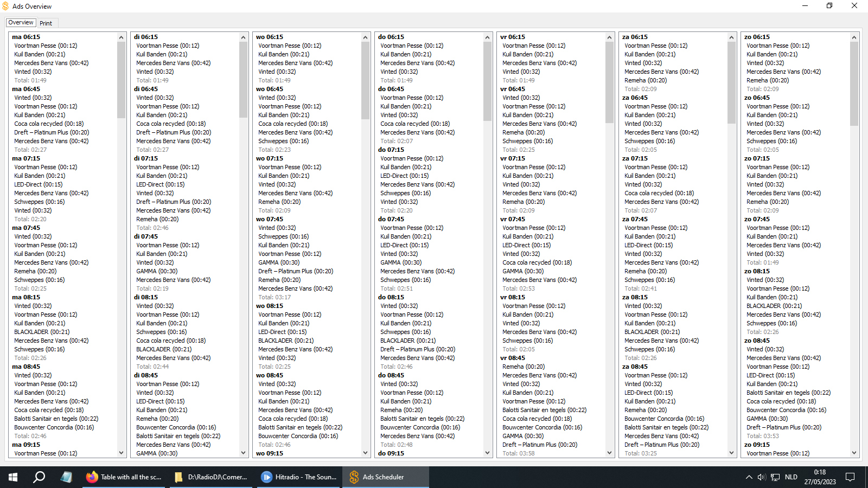Open the notification center icon
Viewport: 868px width, 488px height.
pos(850,477)
